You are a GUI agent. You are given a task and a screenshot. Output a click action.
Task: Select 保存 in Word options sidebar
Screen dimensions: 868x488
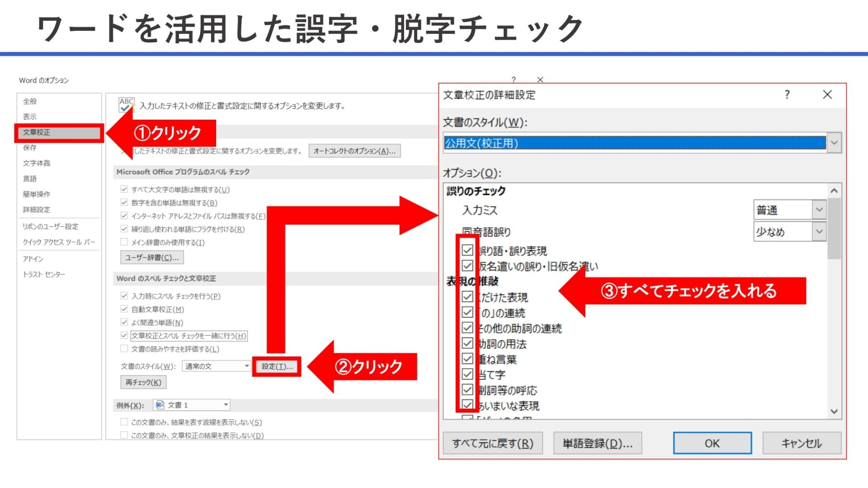pos(30,148)
